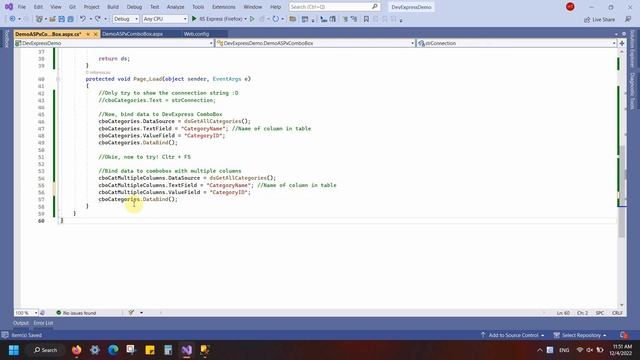Click the Bookmark toolbar icon
640x360 pixels.
366,19
